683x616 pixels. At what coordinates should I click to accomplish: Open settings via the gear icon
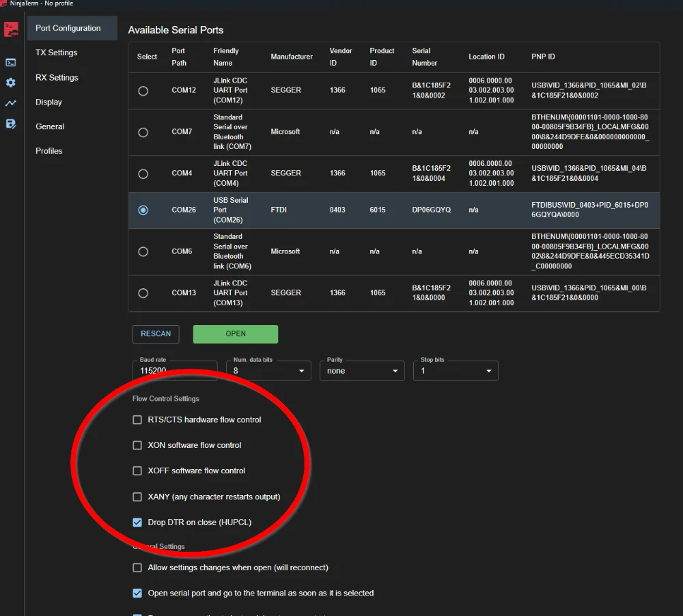pos(11,83)
